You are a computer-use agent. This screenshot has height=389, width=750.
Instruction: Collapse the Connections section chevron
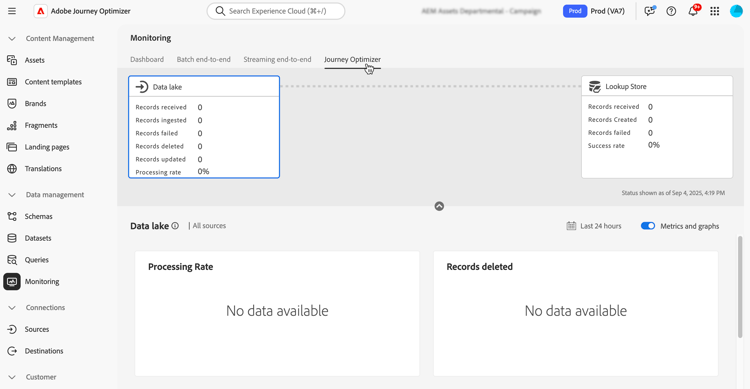pos(12,308)
